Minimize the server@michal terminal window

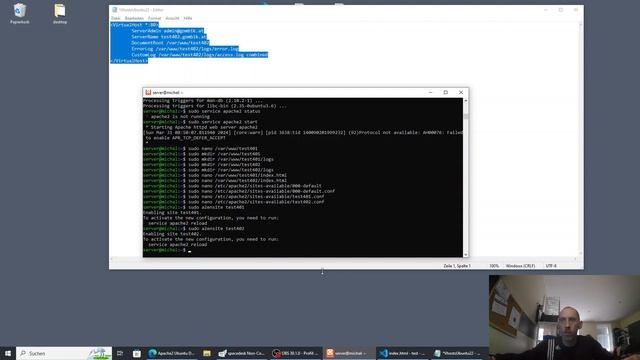431,93
